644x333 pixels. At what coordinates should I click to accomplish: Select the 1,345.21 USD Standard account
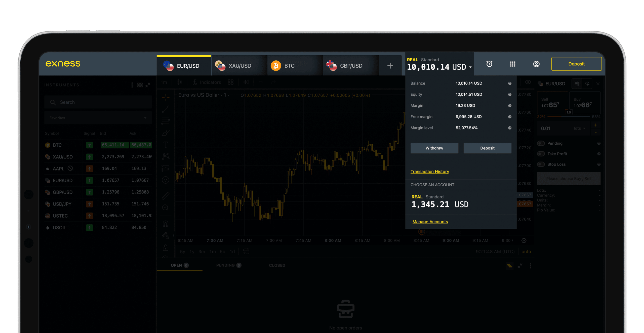[460, 202]
